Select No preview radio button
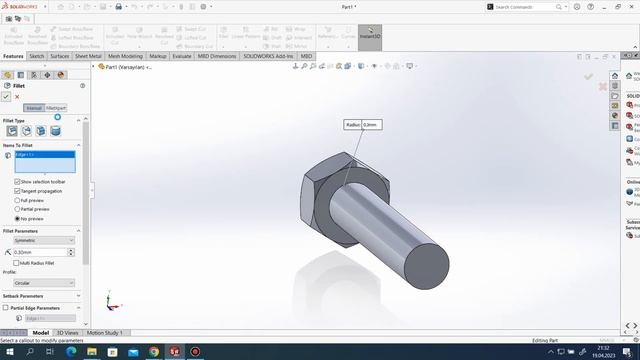This screenshot has width=640, height=360. click(x=17, y=219)
